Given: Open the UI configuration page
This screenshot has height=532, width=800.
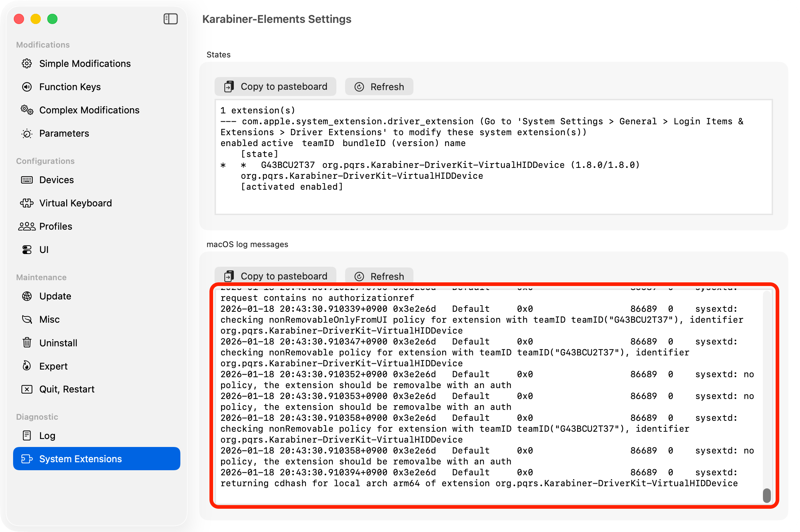Looking at the screenshot, I should (x=44, y=250).
